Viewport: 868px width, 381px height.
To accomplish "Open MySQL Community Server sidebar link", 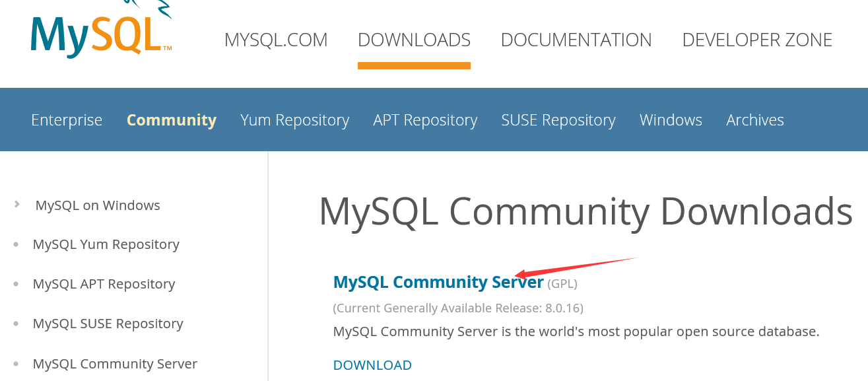I will pos(115,364).
